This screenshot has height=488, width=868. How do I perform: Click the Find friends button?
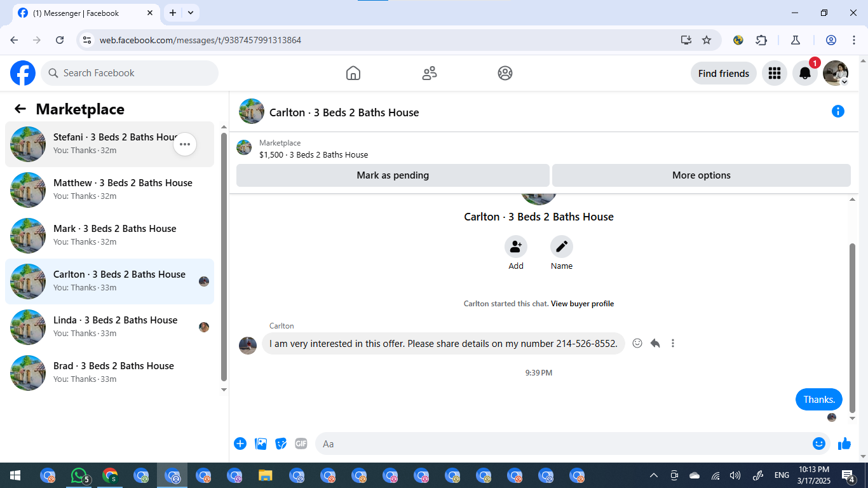pos(724,73)
